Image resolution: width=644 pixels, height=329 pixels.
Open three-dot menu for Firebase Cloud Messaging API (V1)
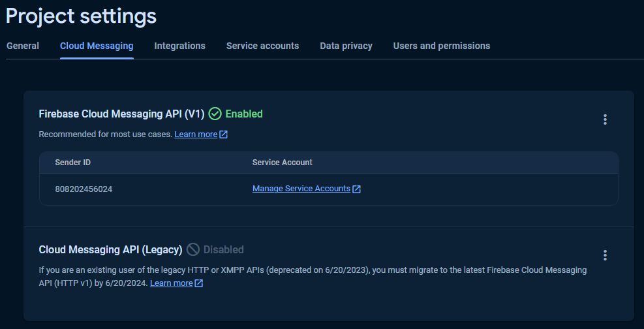pos(605,119)
